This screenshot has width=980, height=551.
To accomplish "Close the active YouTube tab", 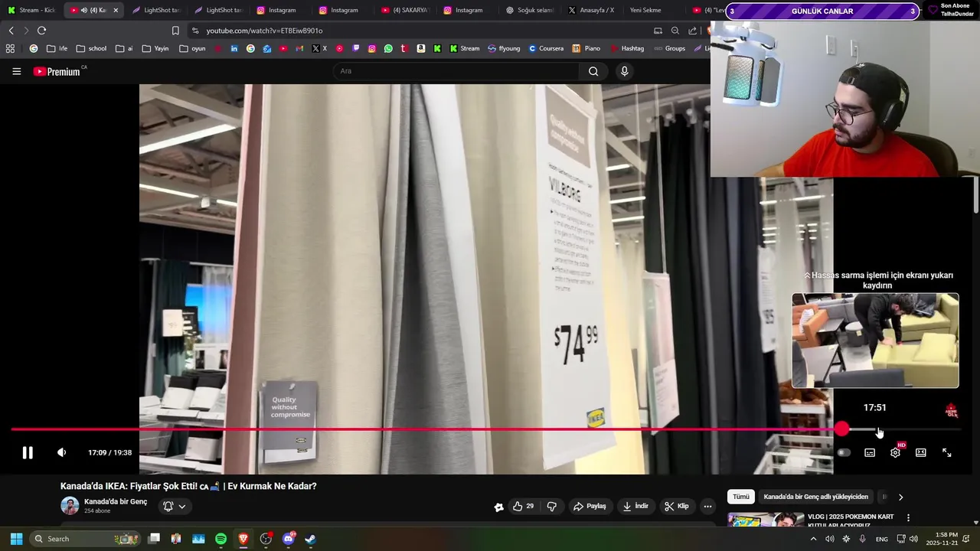I will tap(116, 10).
